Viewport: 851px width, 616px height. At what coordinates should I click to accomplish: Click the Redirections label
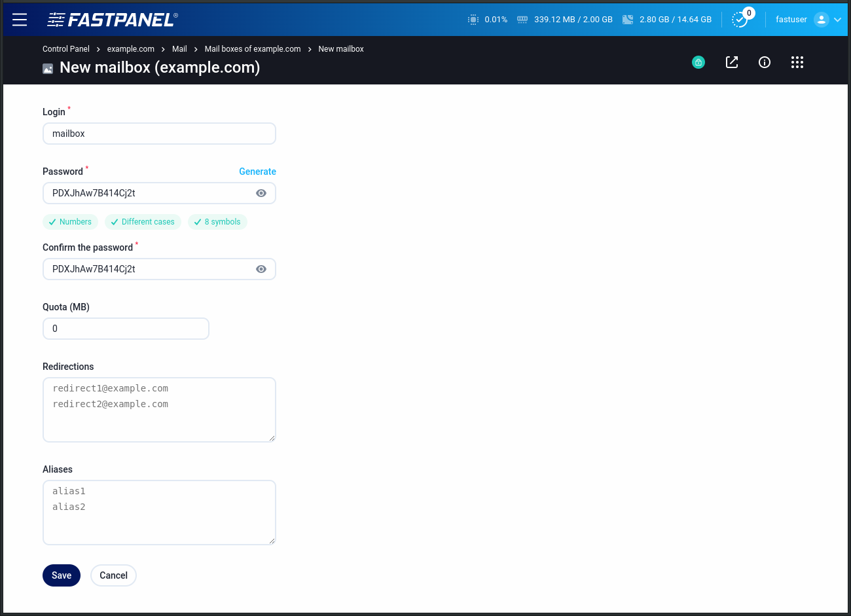(68, 367)
